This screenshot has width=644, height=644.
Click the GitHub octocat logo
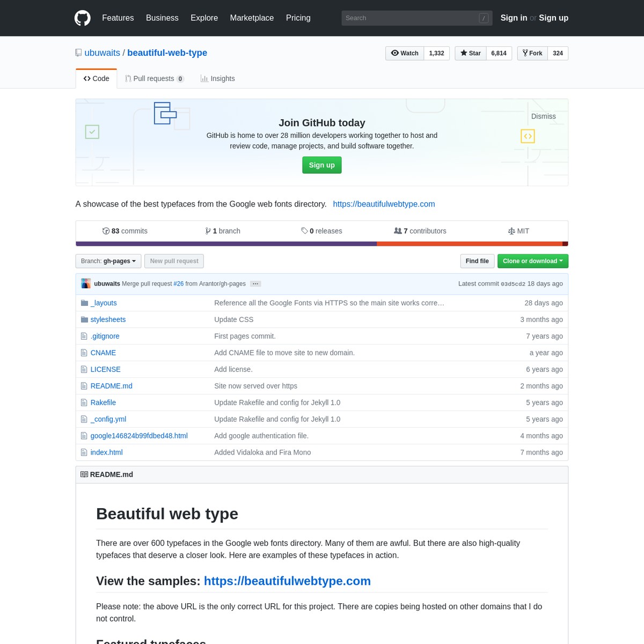point(83,18)
